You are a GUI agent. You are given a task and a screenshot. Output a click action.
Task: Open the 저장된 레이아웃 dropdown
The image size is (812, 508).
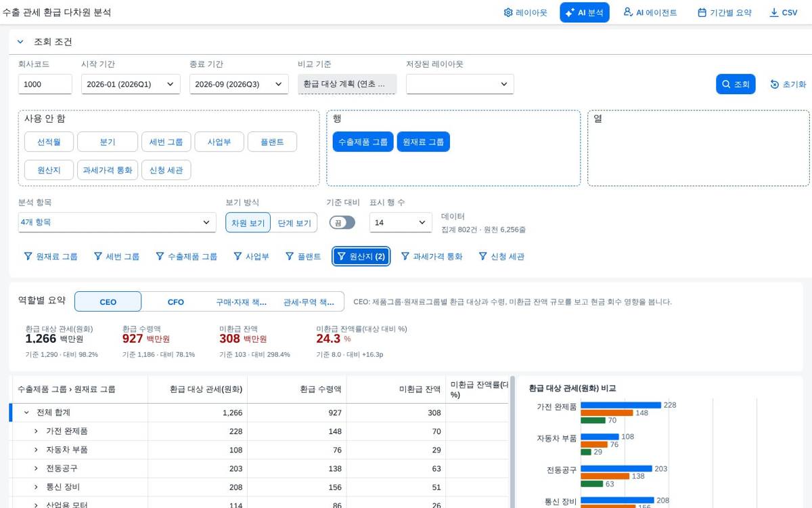pyautogui.click(x=460, y=84)
